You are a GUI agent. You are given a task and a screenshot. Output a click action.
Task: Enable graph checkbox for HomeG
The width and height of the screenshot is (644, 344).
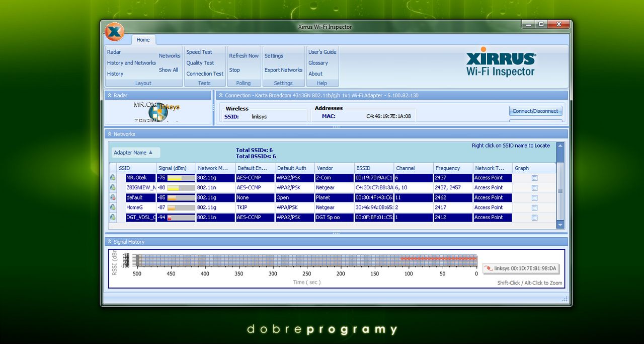(534, 208)
